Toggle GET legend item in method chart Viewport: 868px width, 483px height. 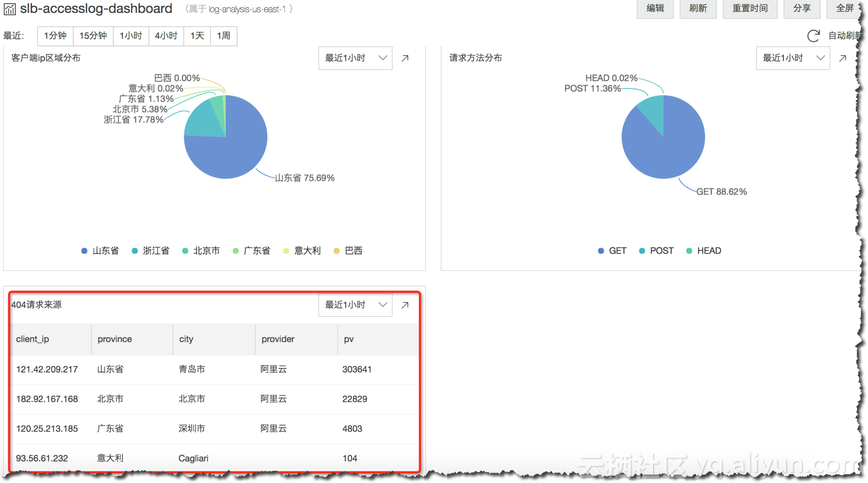point(612,251)
